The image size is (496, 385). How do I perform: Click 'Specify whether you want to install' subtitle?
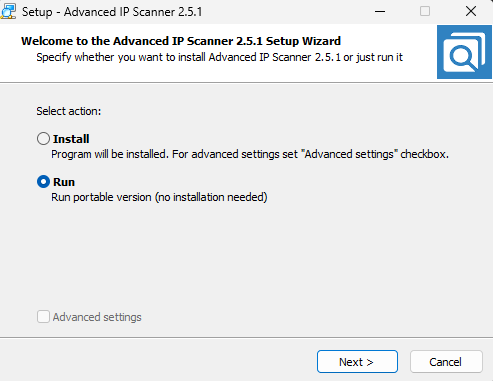click(219, 57)
